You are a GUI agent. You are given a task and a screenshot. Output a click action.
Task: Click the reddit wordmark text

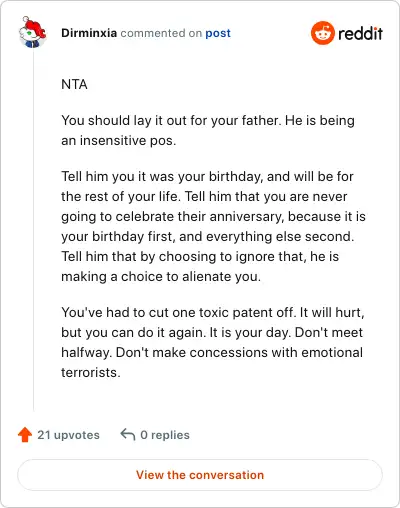pyautogui.click(x=360, y=33)
